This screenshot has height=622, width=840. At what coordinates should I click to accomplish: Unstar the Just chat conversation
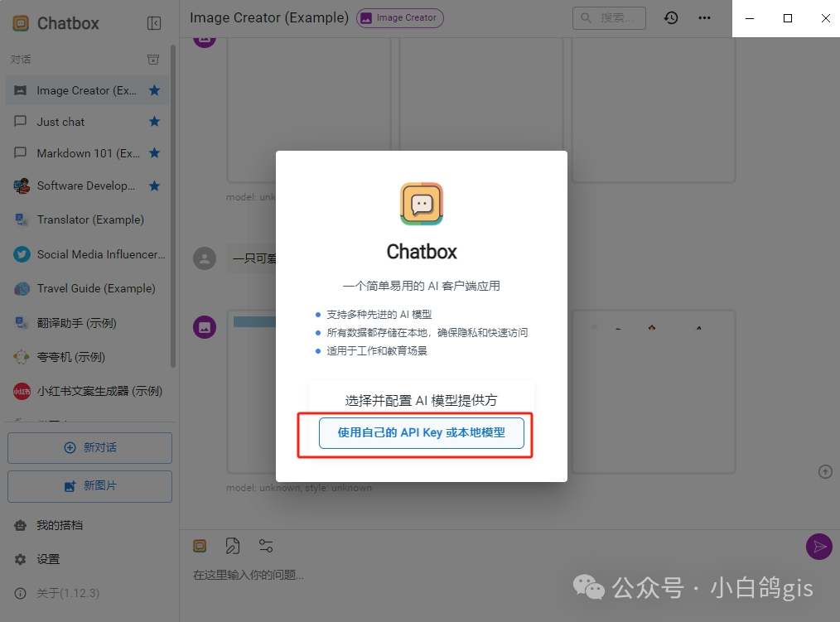coord(154,121)
